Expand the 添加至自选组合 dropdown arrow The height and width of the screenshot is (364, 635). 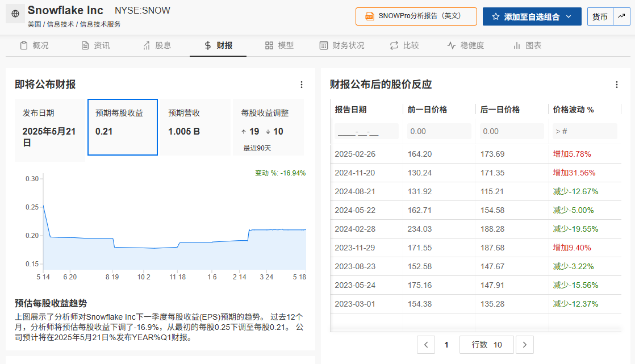(569, 16)
